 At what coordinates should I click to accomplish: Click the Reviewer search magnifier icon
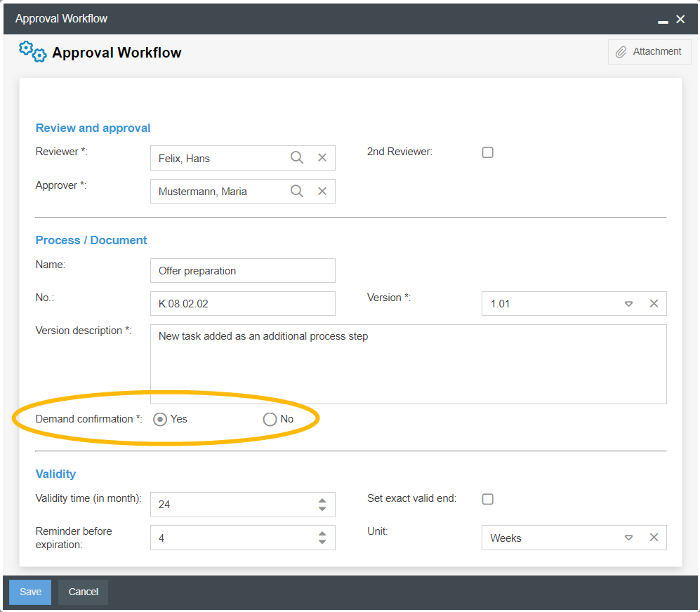[297, 158]
